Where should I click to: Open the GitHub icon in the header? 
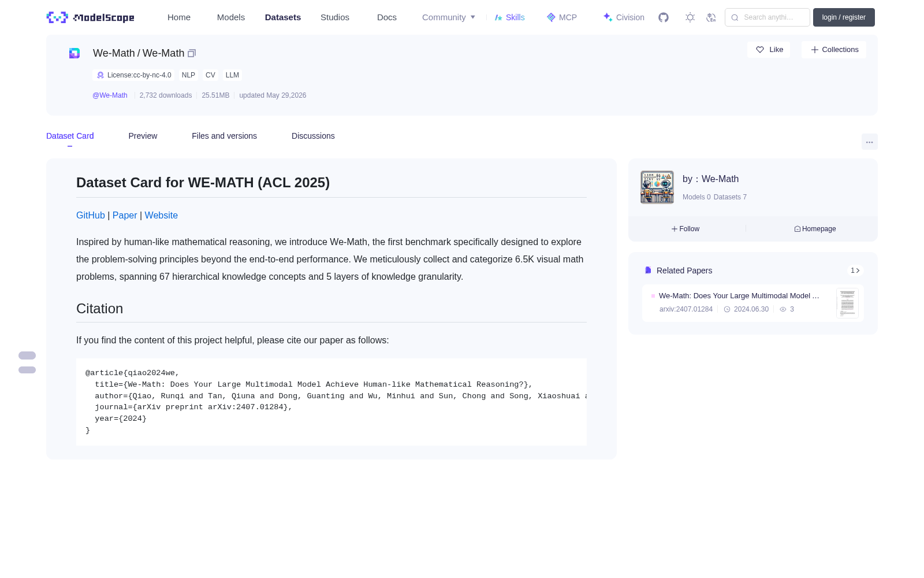click(664, 17)
